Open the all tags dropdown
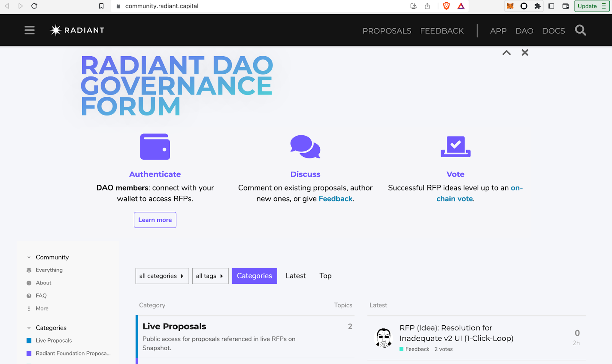Viewport: 612px width, 364px height. (x=210, y=276)
